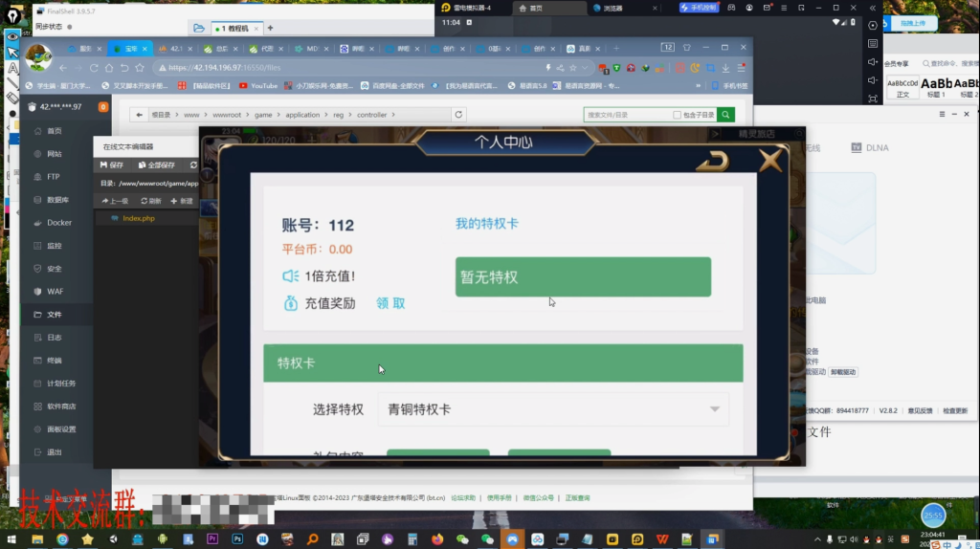This screenshot has width=980, height=549.
Task: Open 网站 in the panel sidebar
Action: click(x=55, y=154)
